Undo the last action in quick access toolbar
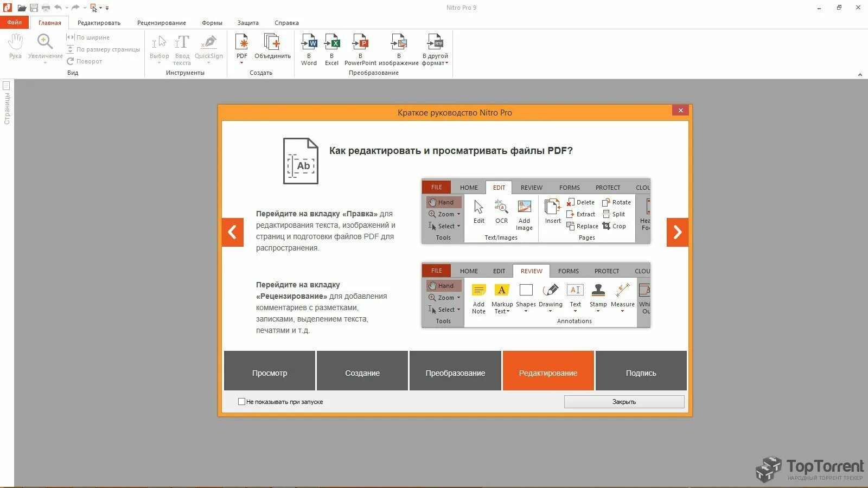The image size is (868, 488). click(x=58, y=8)
